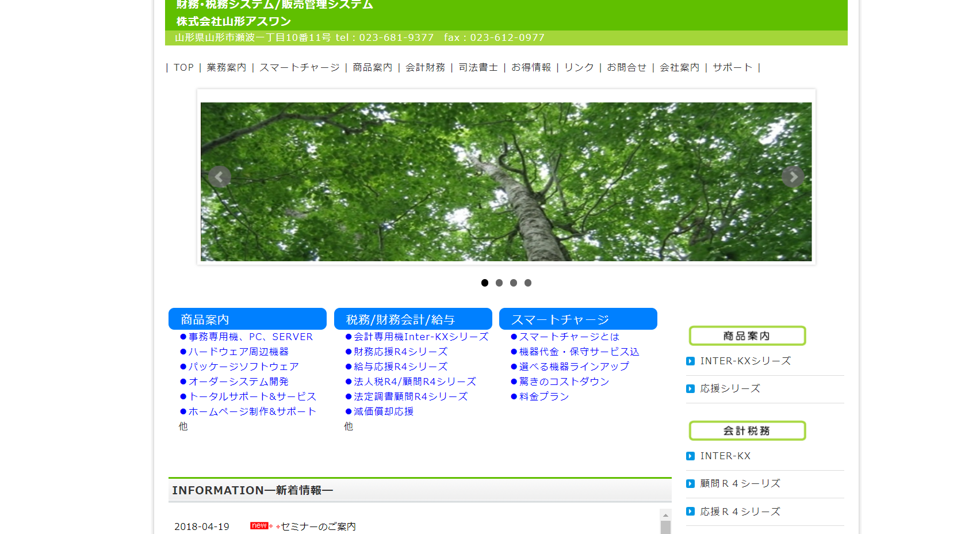Open the ホームページ制作&サポート link

pyautogui.click(x=251, y=411)
